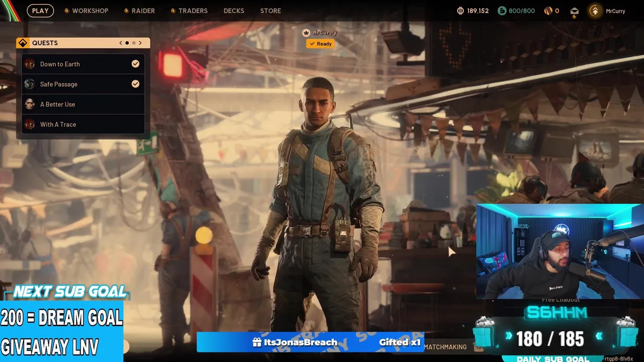
Task: Click the crown icon beside MrCurry nameplate
Action: coord(306,33)
